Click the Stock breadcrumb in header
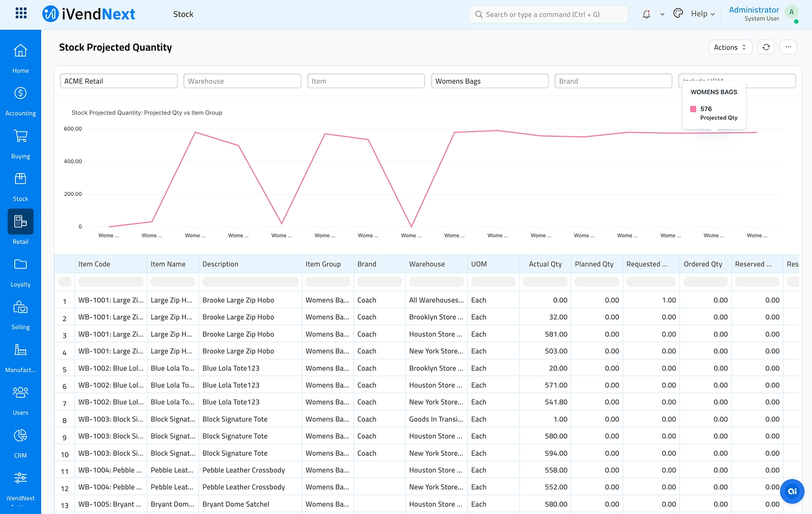The height and width of the screenshot is (514, 812). tap(183, 14)
